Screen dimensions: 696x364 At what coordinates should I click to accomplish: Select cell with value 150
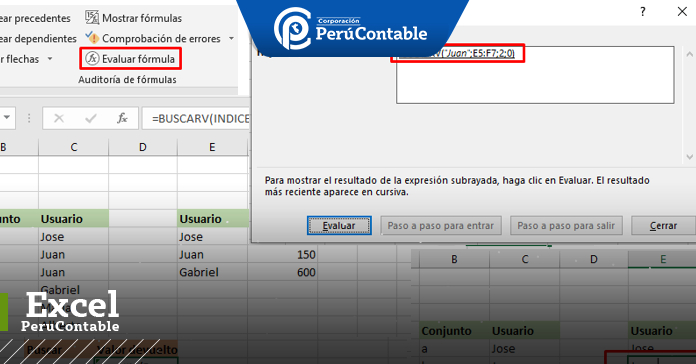(x=283, y=255)
